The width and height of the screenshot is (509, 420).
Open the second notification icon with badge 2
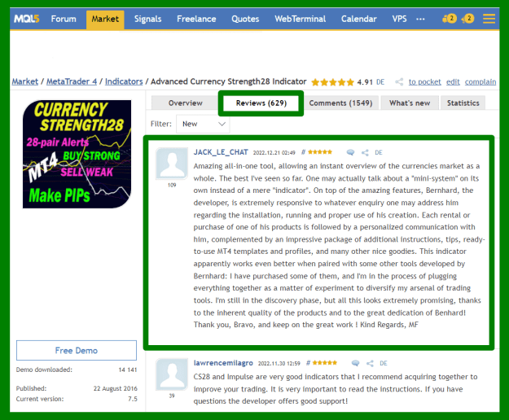(467, 19)
